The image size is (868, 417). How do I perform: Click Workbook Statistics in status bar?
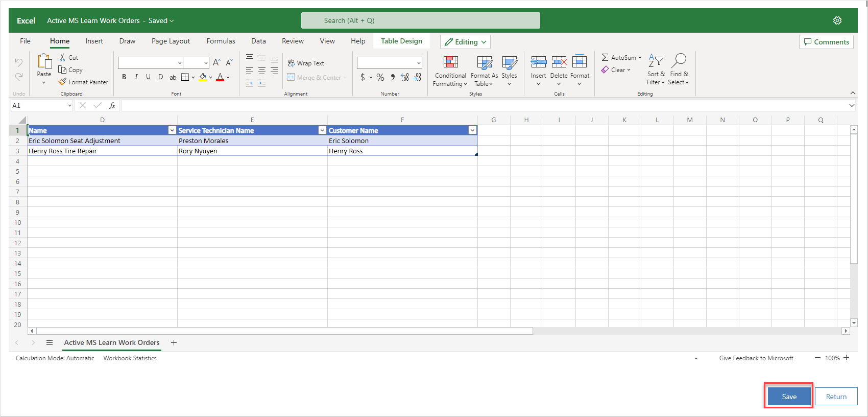coord(130,358)
